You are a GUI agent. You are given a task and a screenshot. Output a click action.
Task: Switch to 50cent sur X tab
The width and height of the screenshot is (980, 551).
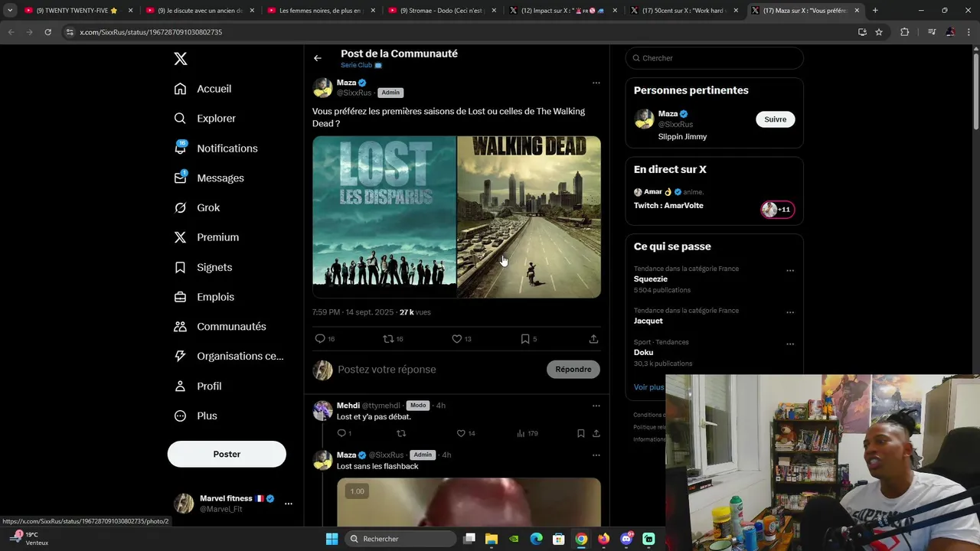click(x=685, y=11)
